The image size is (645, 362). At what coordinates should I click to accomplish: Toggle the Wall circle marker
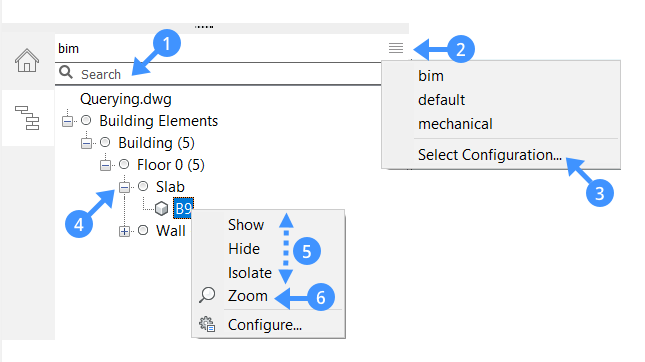click(143, 230)
